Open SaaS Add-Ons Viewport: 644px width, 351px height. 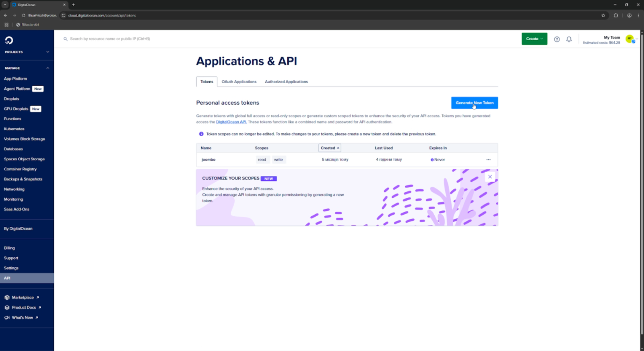(17, 209)
